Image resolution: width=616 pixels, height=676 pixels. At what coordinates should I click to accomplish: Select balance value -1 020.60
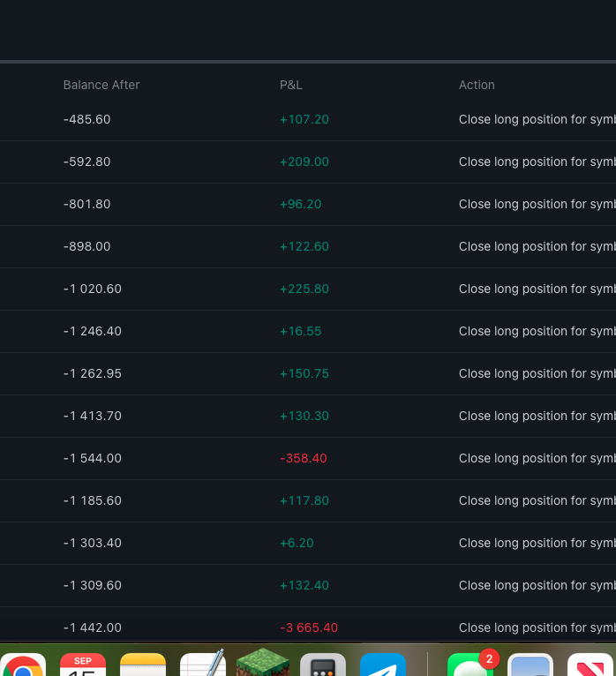pos(93,289)
